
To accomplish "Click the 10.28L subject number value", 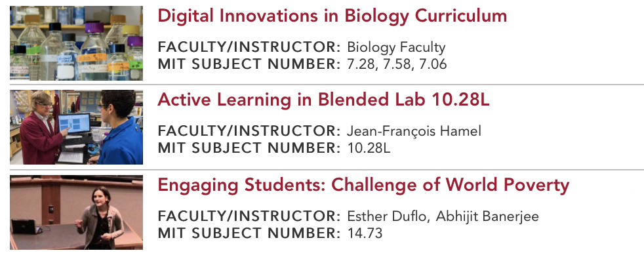I will click(x=369, y=148).
